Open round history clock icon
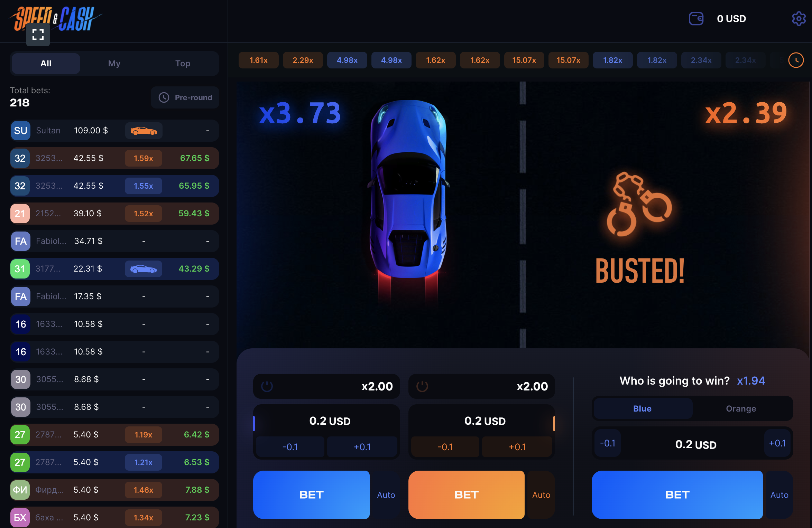812x528 pixels. point(796,60)
